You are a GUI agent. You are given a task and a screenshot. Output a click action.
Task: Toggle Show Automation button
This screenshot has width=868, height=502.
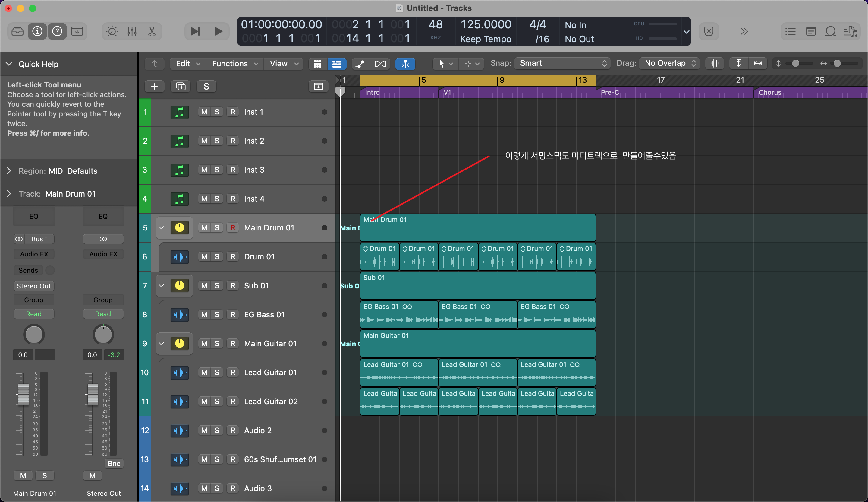pyautogui.click(x=361, y=64)
